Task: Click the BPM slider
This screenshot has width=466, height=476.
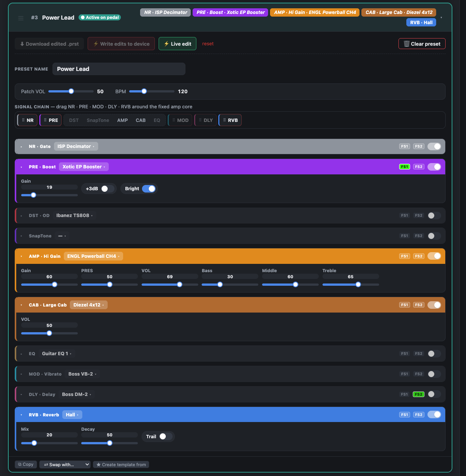Action: (x=152, y=91)
